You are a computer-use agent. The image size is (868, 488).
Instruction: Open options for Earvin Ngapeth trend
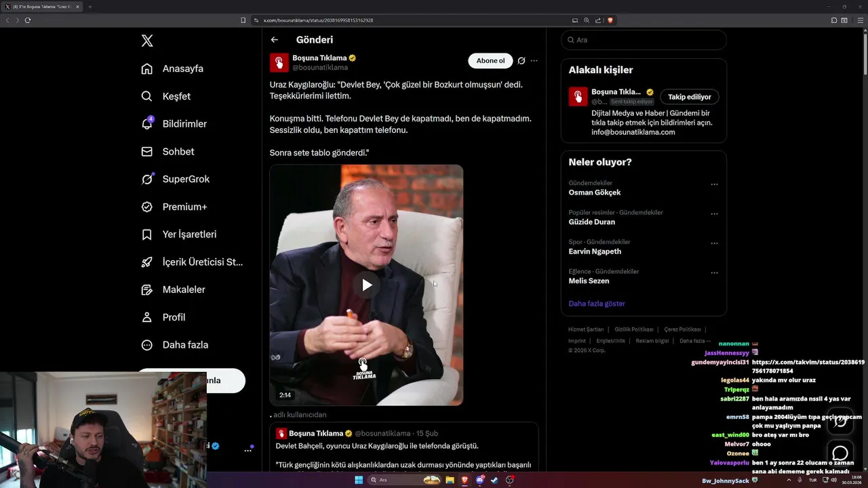tap(714, 243)
